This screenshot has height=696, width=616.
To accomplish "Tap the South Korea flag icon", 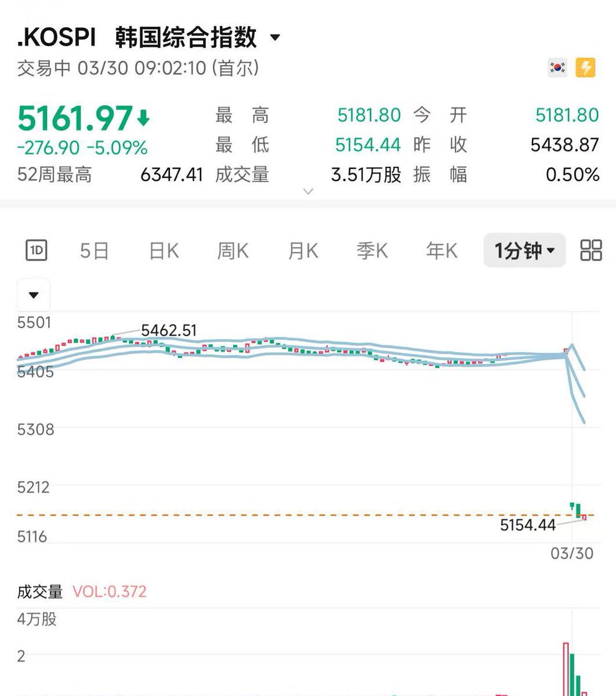I will point(558,68).
